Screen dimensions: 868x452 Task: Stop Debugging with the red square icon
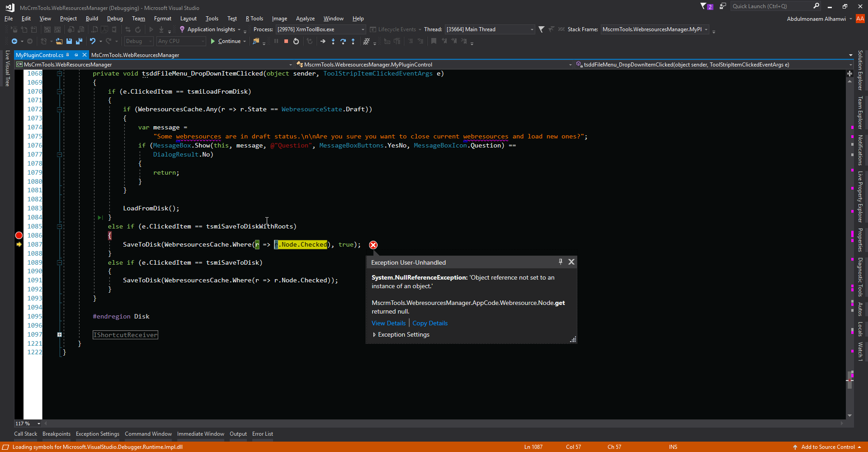pyautogui.click(x=286, y=41)
